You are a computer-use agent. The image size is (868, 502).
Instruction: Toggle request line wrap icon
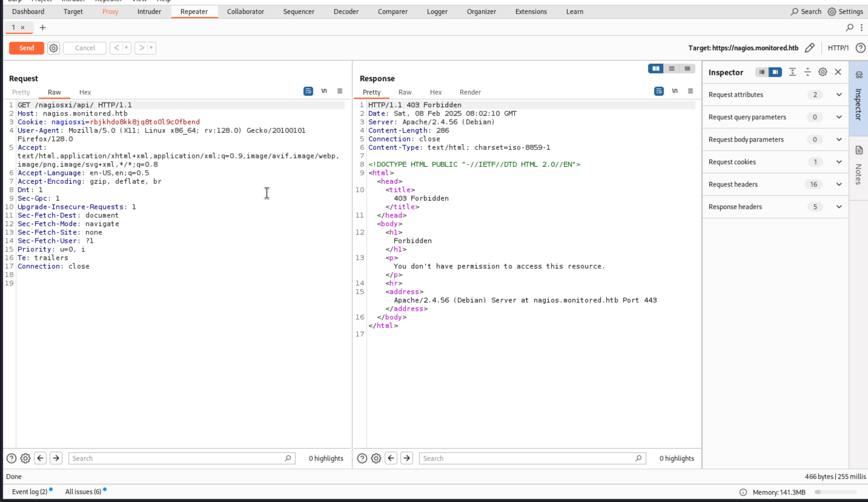(x=308, y=91)
